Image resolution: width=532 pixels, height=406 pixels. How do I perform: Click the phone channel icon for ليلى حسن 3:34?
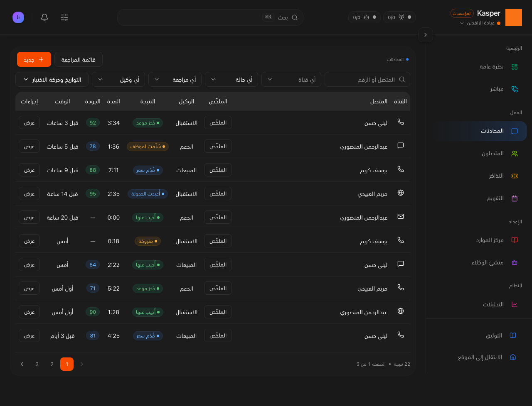point(401,122)
